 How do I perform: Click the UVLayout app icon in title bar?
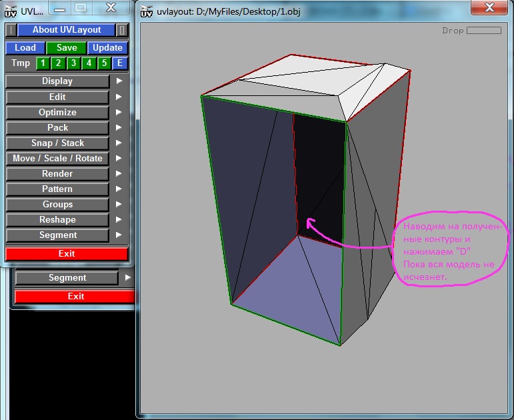point(11,11)
